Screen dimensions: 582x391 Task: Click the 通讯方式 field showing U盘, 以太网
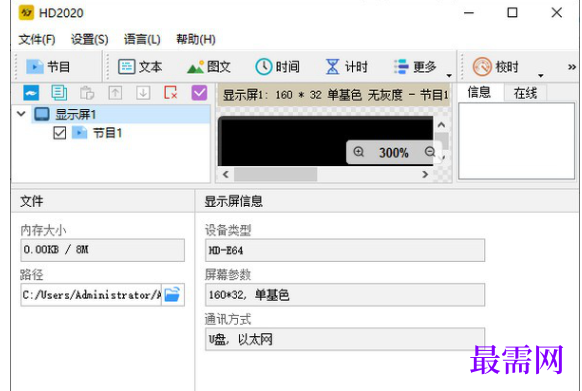point(345,339)
